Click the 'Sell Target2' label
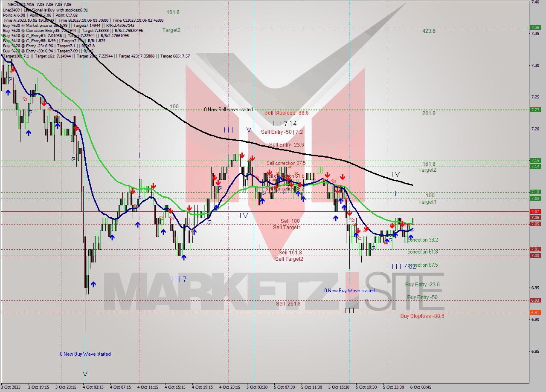The width and height of the screenshot is (546, 392). [x=289, y=259]
